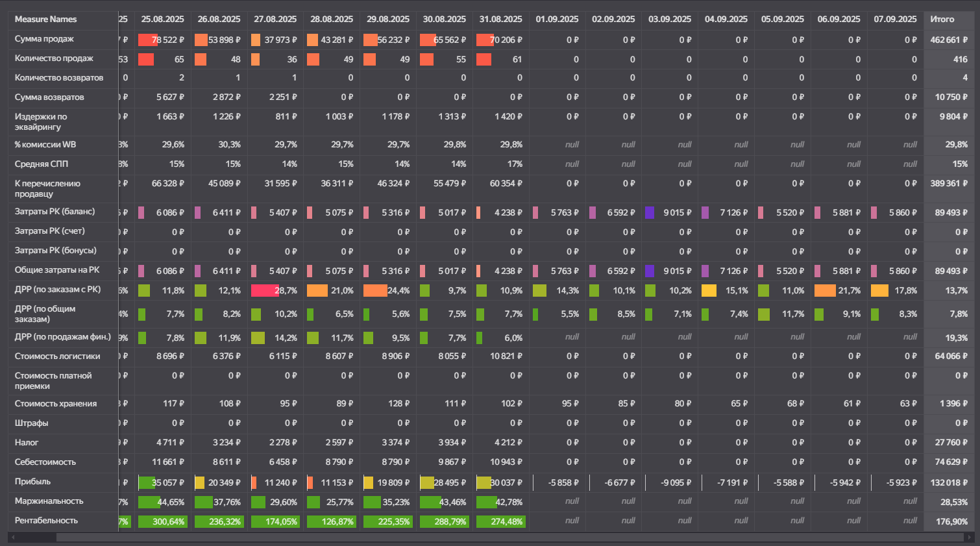
Task: Select the 'Прибыль' row label
Action: click(32, 482)
